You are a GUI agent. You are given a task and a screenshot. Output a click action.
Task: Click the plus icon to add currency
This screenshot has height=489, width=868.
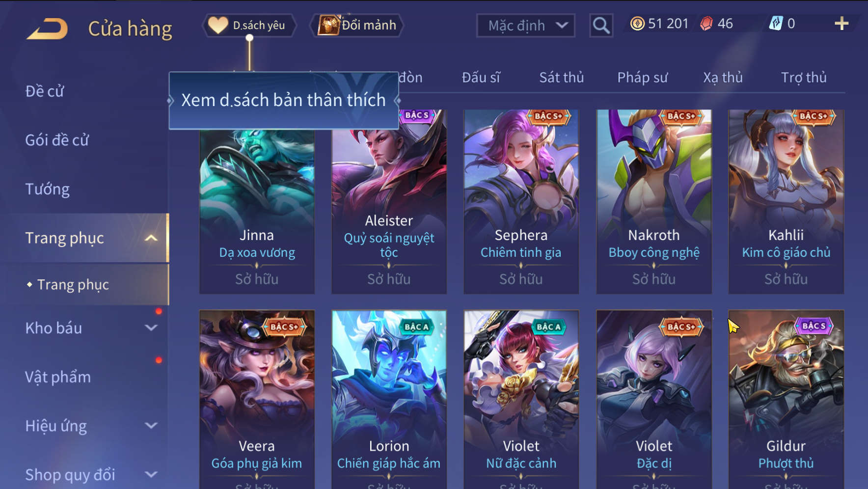pyautogui.click(x=841, y=24)
